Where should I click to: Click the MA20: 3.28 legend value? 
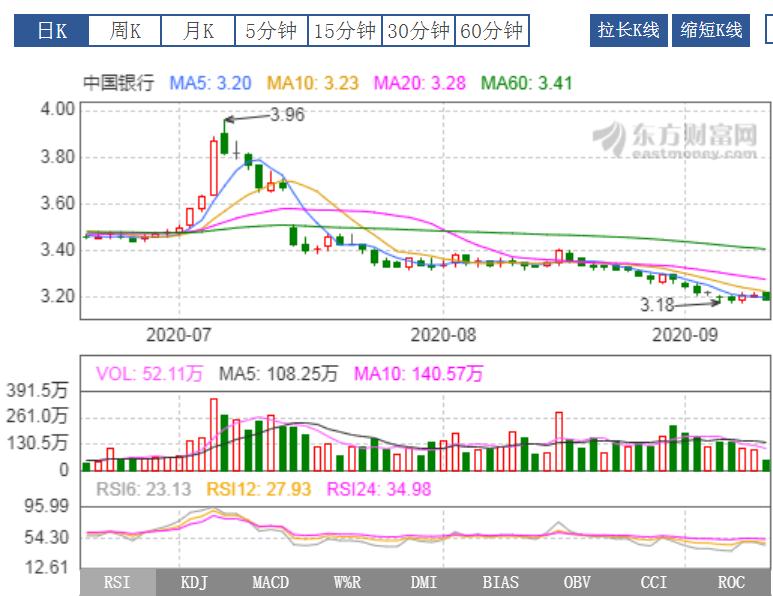(420, 82)
